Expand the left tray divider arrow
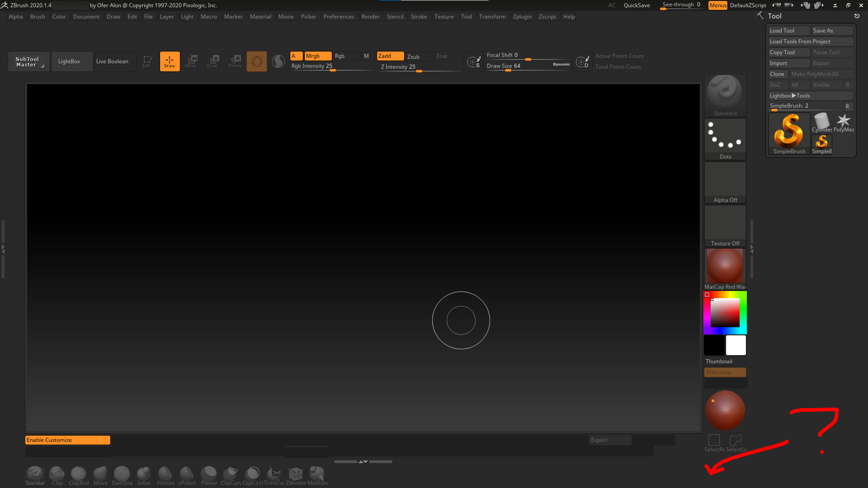The width and height of the screenshot is (868, 488). (x=3, y=250)
